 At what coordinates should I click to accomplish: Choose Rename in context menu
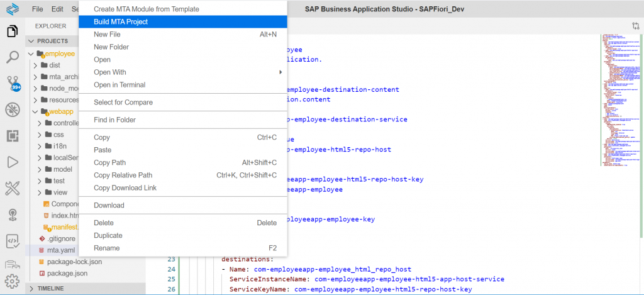click(183, 248)
